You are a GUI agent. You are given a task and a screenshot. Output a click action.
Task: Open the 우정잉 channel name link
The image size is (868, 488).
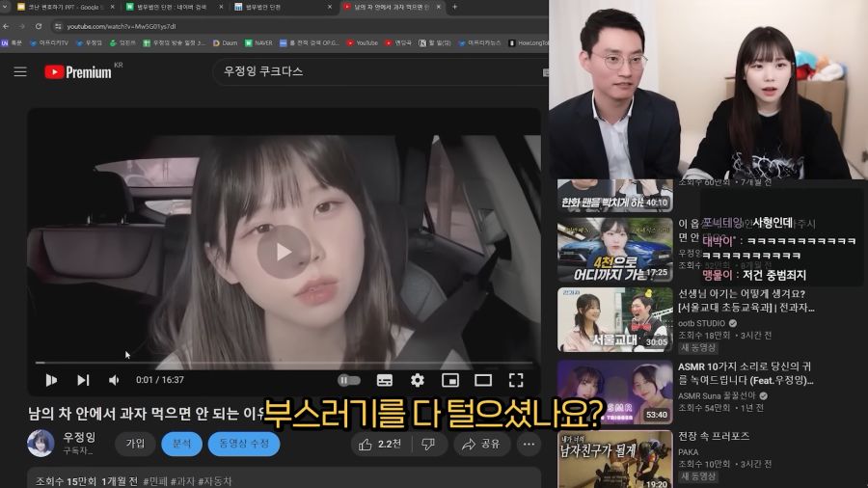coord(79,437)
